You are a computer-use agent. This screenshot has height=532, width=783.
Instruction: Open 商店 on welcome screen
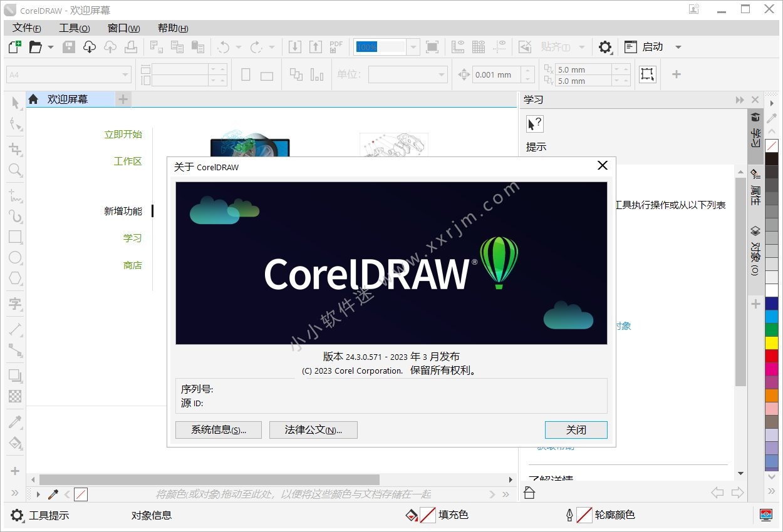tap(133, 265)
